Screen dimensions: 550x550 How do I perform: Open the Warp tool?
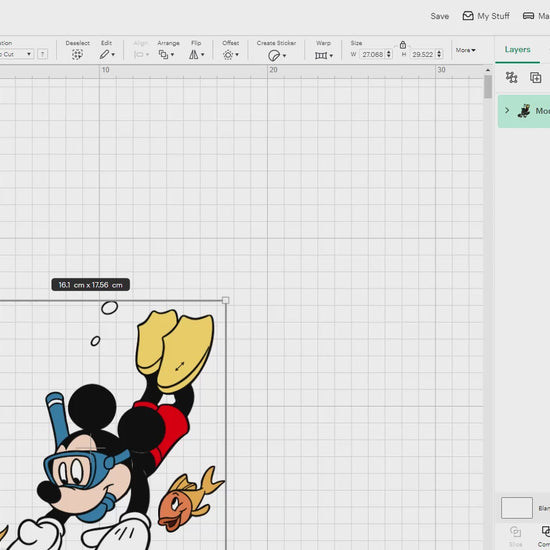tap(323, 55)
